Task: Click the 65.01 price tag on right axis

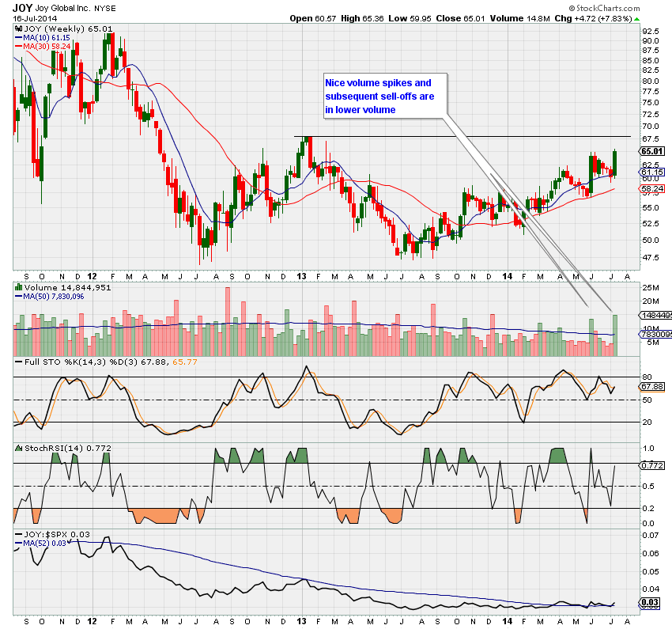Action: pyautogui.click(x=652, y=151)
